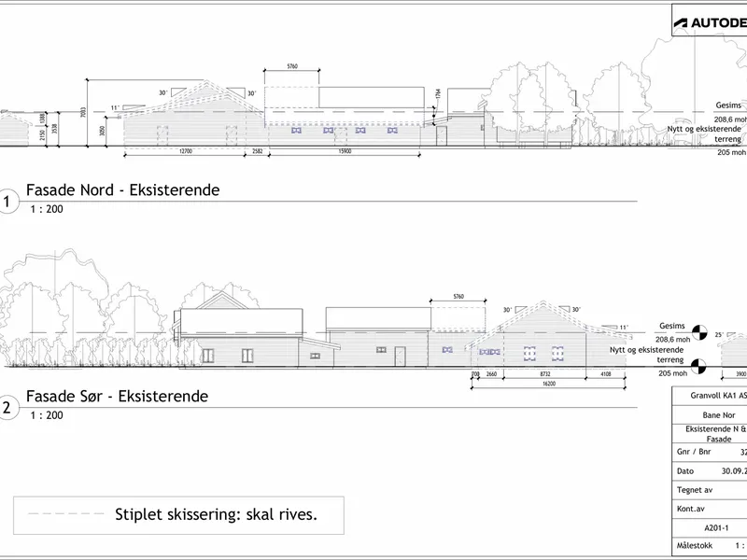This screenshot has height=560, width=747.
Task: Select the '5760' dimension above Fasade Nord
Action: coord(292,66)
